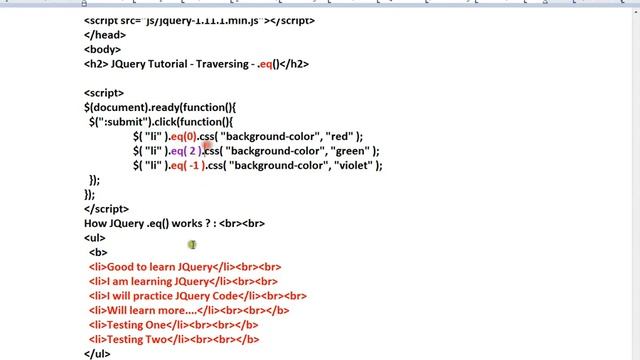Click the scroll-up arrow of the vertical scrollbar

click(x=636, y=11)
